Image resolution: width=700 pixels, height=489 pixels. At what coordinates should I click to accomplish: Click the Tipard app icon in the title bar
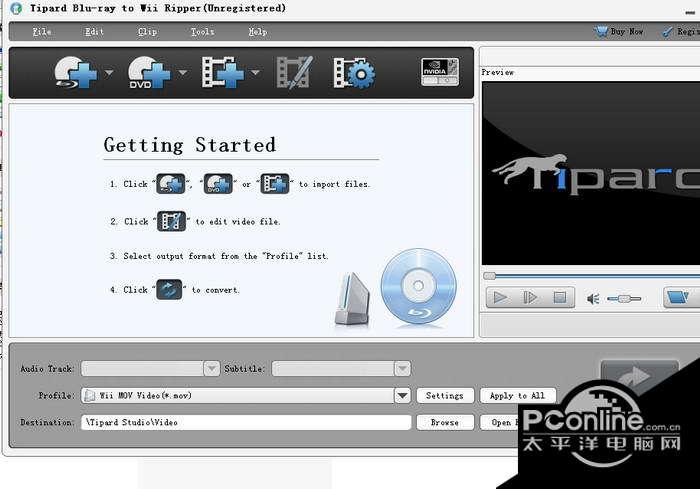(x=17, y=8)
